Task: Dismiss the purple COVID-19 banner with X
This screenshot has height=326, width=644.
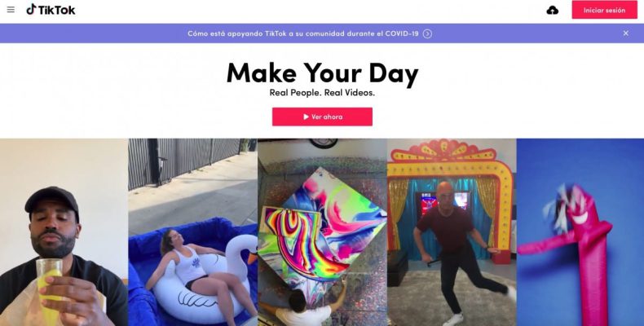Action: tap(625, 33)
